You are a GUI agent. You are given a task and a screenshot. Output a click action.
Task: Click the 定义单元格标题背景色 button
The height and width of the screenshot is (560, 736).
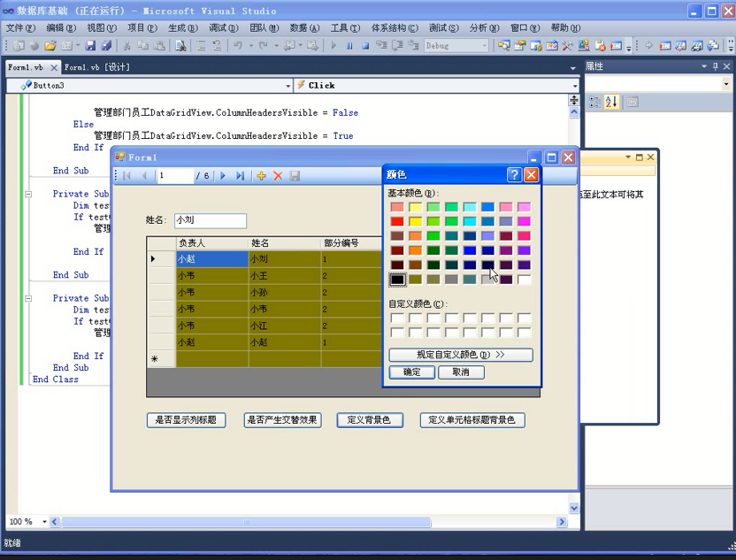472,419
